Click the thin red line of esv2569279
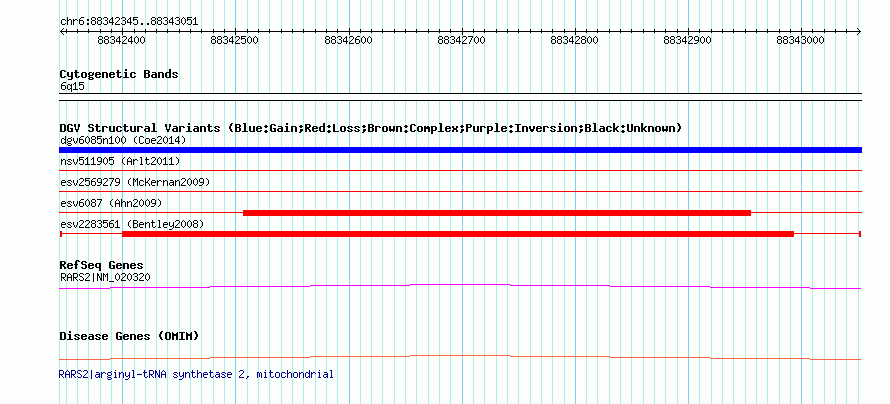Image resolution: width=890 pixels, height=404 pixels. pyautogui.click(x=460, y=191)
